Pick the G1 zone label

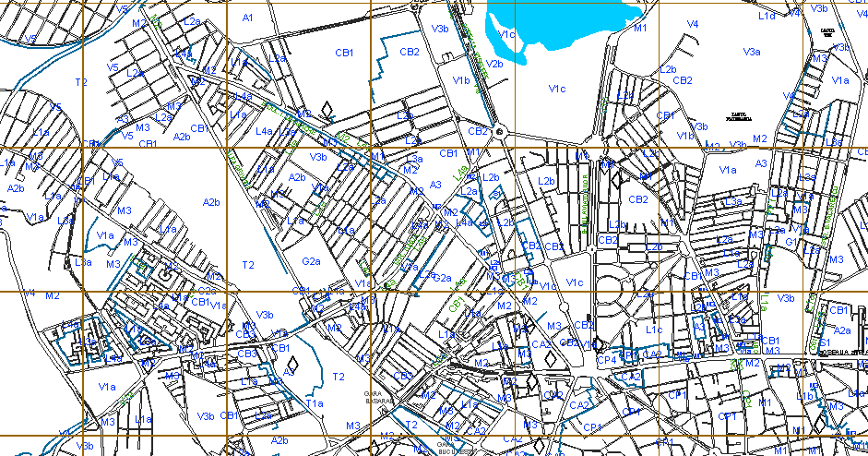[x=791, y=242]
